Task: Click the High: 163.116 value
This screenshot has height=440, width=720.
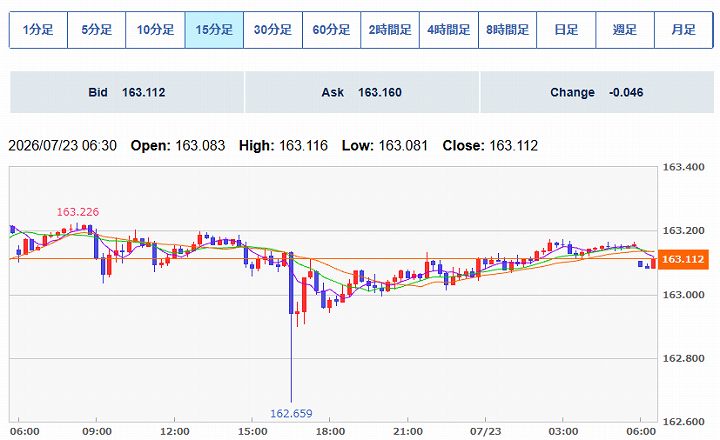Action: pos(283,146)
